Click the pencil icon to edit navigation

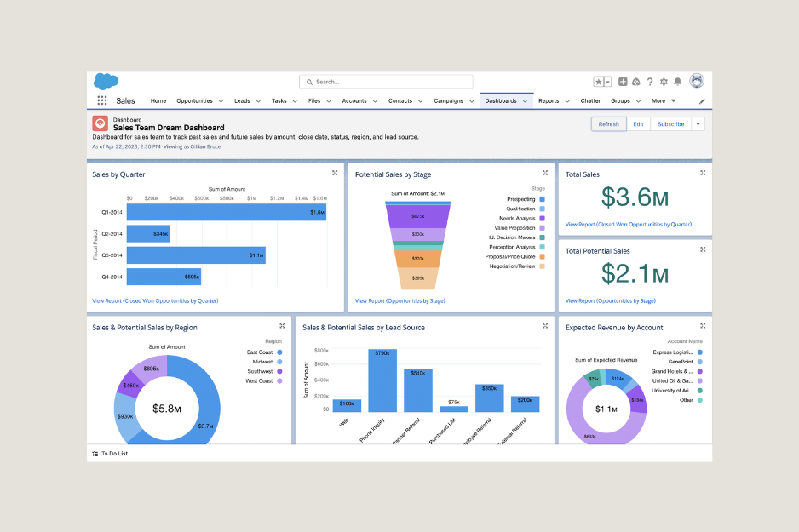click(x=702, y=100)
